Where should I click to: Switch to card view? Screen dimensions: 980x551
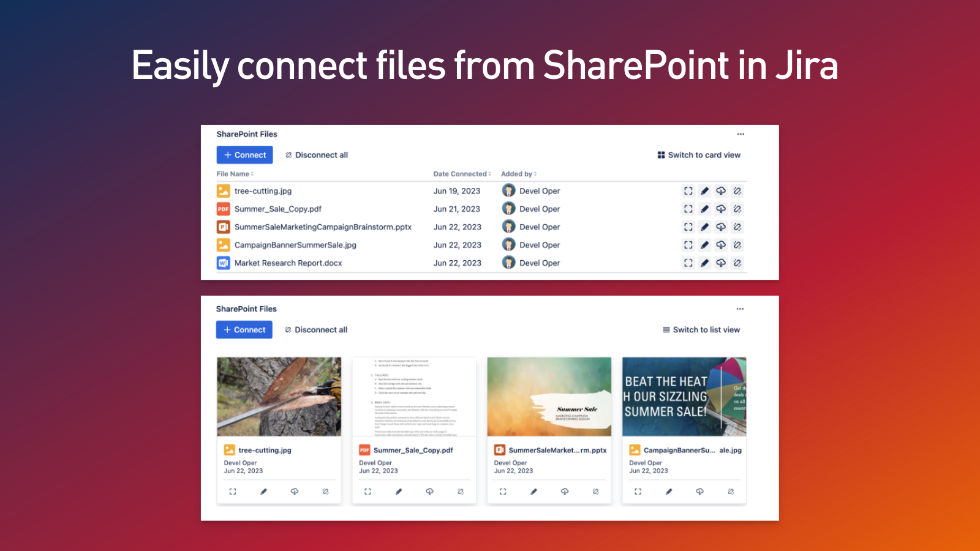pos(699,155)
